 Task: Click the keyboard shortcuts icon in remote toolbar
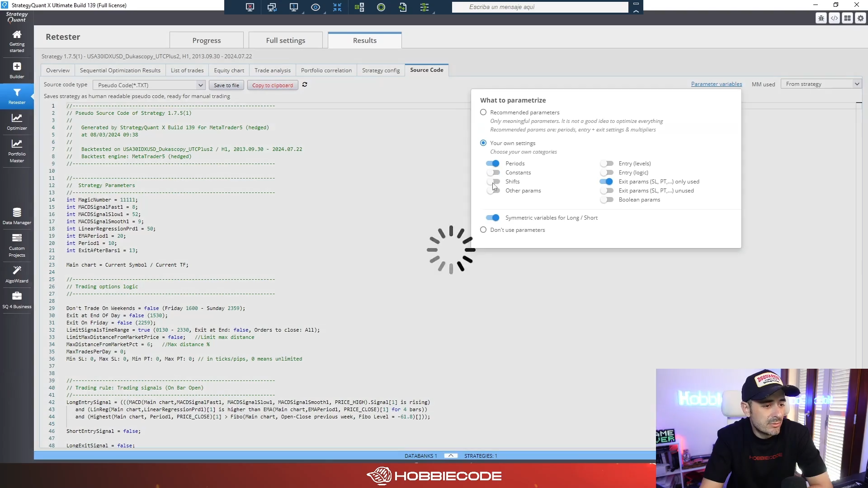(x=359, y=7)
